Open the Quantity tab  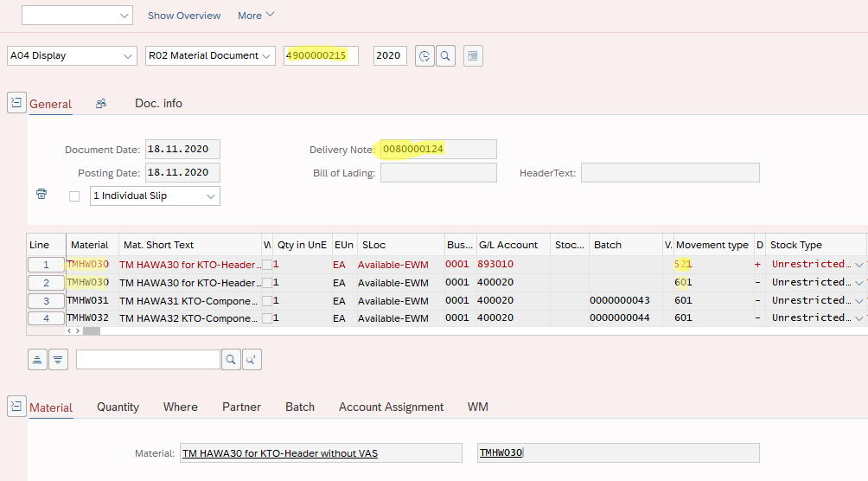click(x=118, y=407)
